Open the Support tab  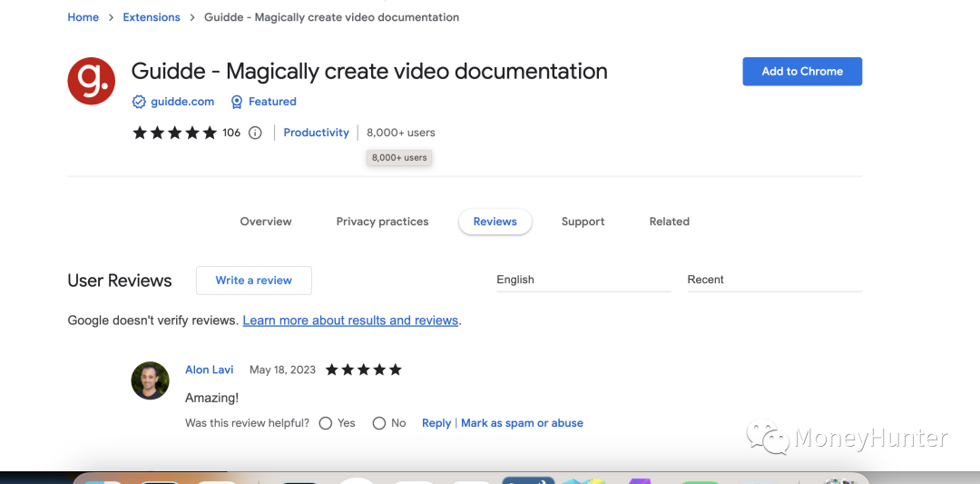583,222
